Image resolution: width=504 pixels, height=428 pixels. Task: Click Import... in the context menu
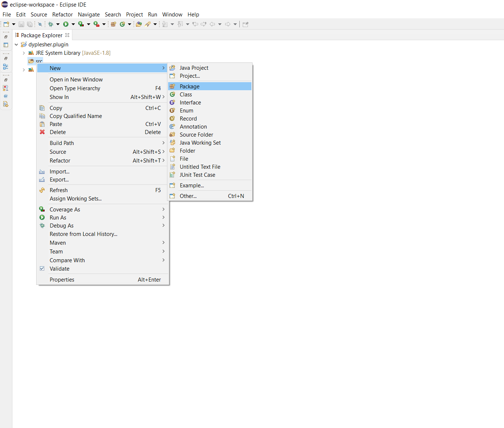[x=103, y=172]
